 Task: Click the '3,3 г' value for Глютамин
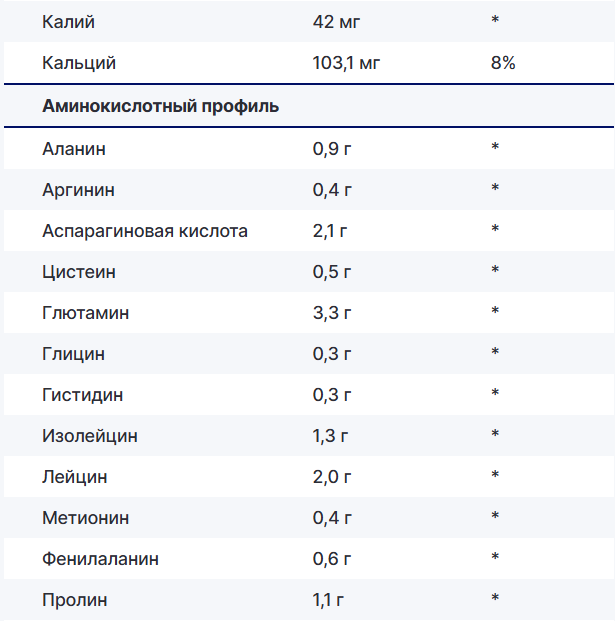(332, 313)
